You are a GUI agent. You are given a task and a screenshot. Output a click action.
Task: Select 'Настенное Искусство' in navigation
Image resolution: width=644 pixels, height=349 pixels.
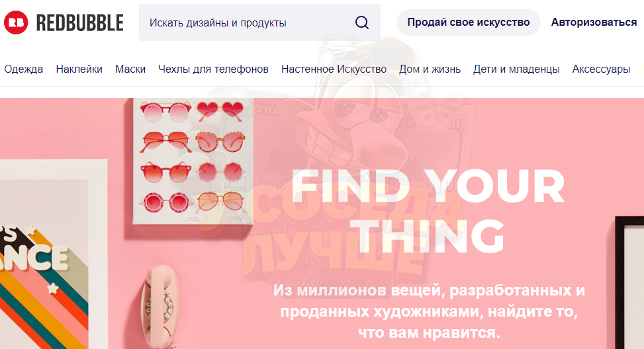(x=334, y=69)
